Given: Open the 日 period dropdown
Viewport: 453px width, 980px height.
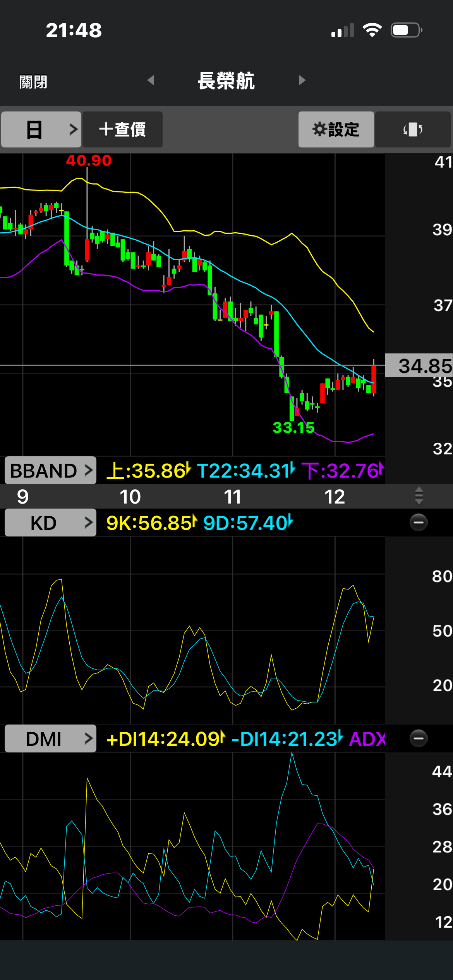Looking at the screenshot, I should [x=41, y=129].
